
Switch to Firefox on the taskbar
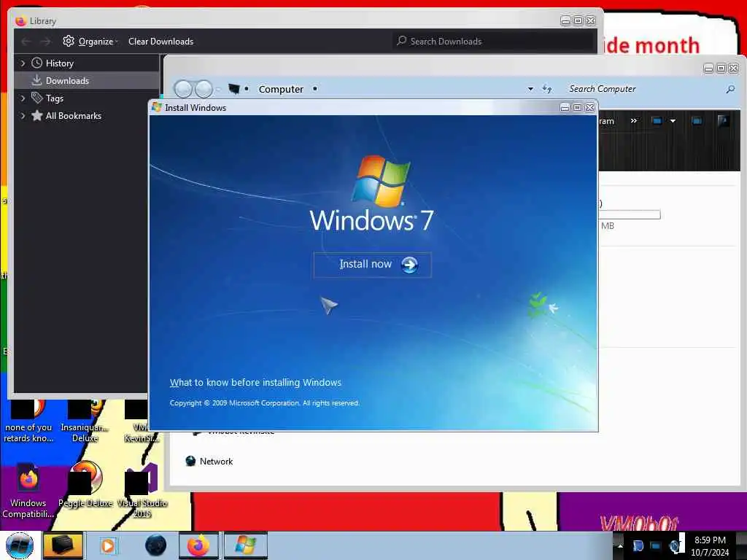click(x=198, y=545)
